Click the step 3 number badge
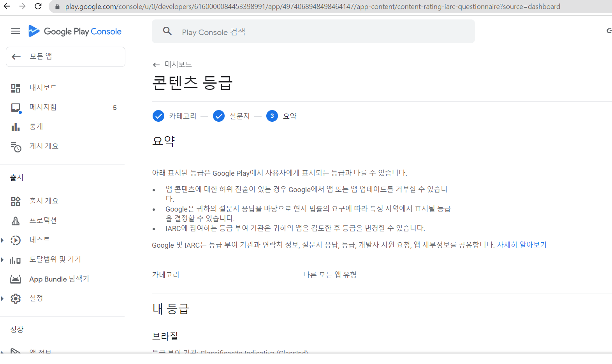 pos(272,116)
